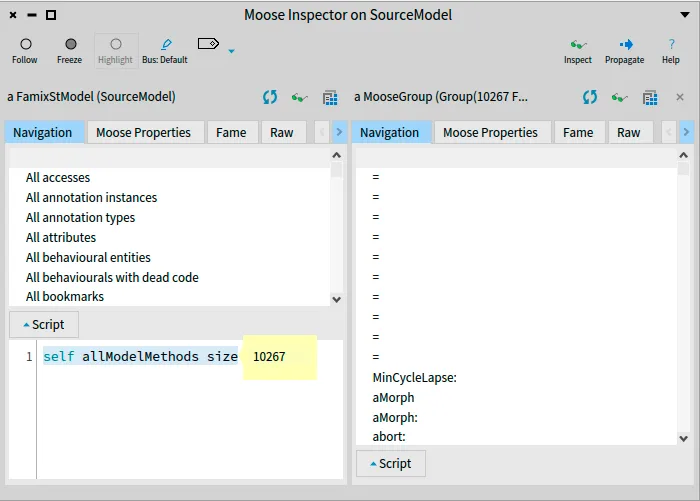Click the Bus: Default pen icon
Screen dimensions: 700x501
pyautogui.click(x=166, y=44)
